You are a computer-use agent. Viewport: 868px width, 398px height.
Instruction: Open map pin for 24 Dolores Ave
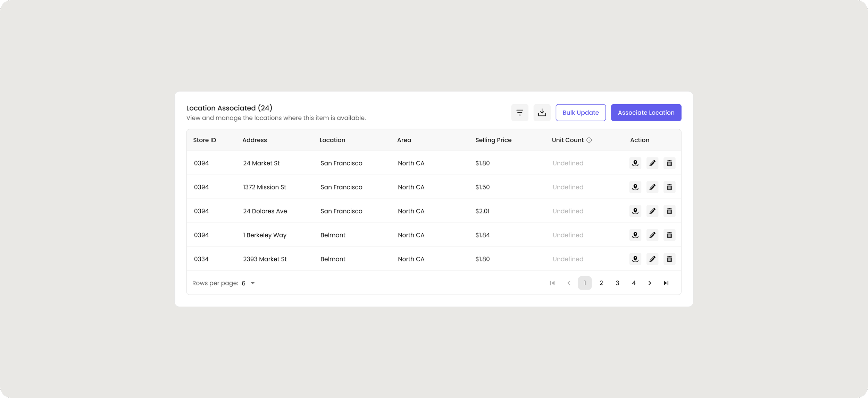635,211
